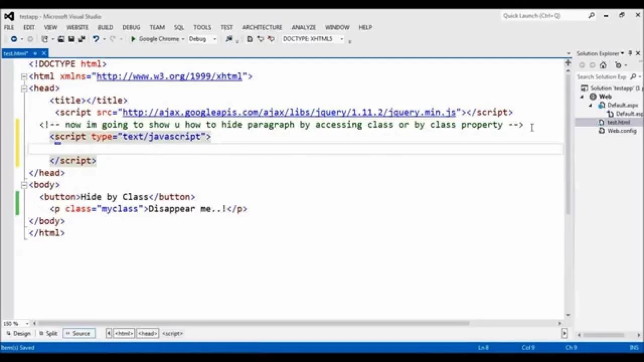Click the Open File folder icon
The image size is (644, 362).
61,39
